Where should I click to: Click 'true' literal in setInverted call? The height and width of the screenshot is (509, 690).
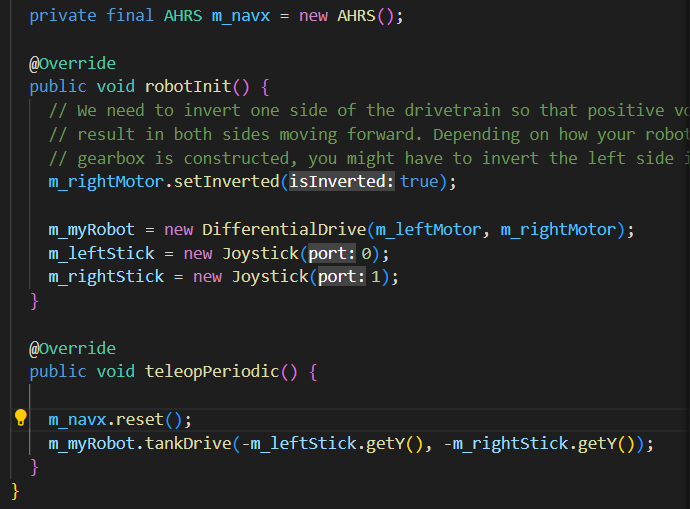click(x=419, y=182)
